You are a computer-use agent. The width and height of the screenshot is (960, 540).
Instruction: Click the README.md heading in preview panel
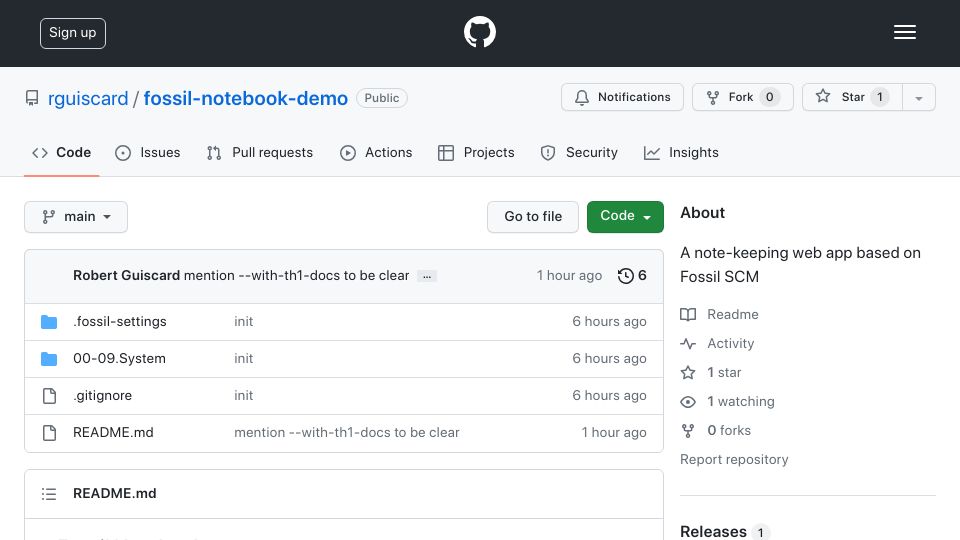point(114,493)
